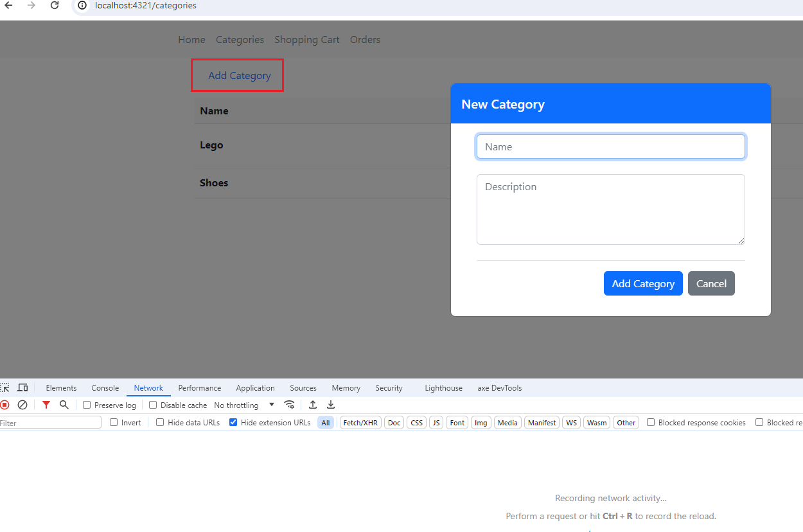
Task: Open the network search magnifier icon
Action: [x=64, y=405]
